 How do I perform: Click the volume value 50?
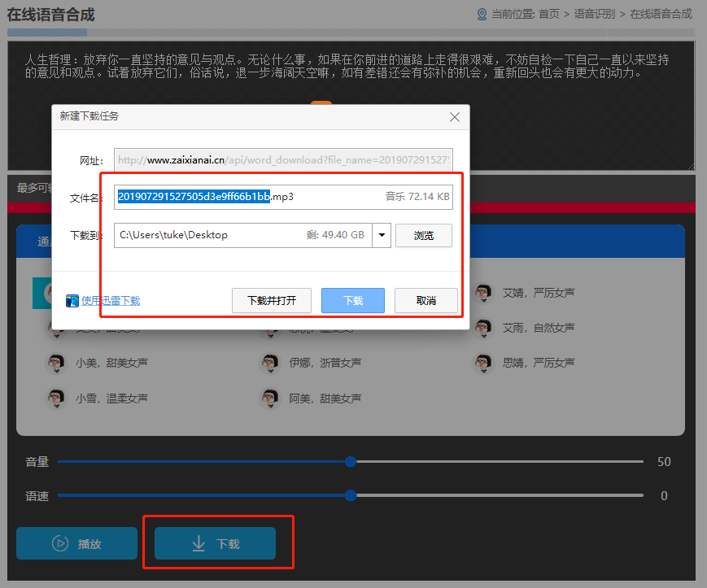click(664, 462)
